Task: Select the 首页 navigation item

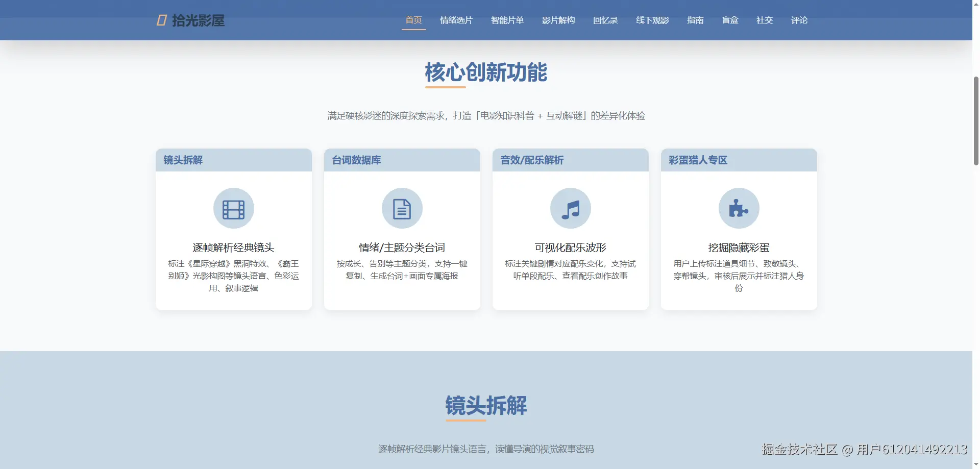Action: pyautogui.click(x=413, y=20)
